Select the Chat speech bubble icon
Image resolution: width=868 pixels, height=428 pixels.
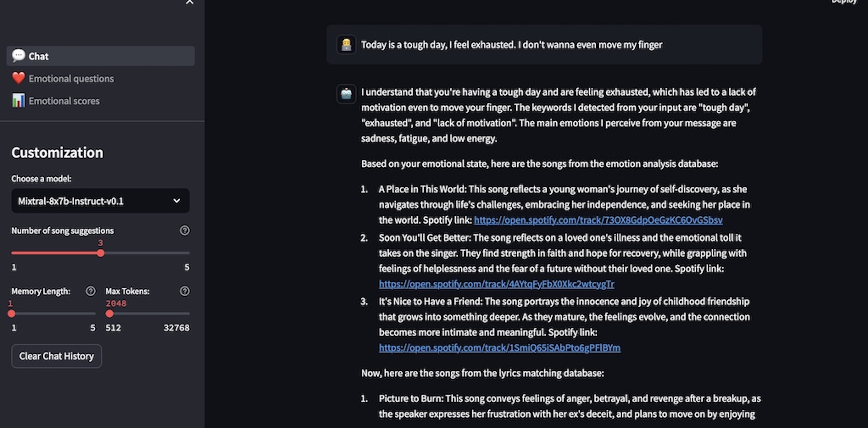pos(18,56)
